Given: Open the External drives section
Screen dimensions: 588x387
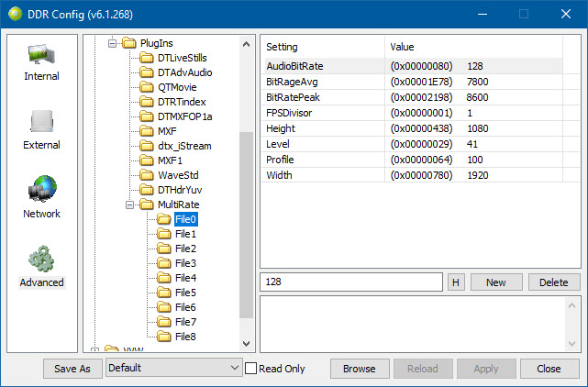Looking at the screenshot, I should pos(41,129).
